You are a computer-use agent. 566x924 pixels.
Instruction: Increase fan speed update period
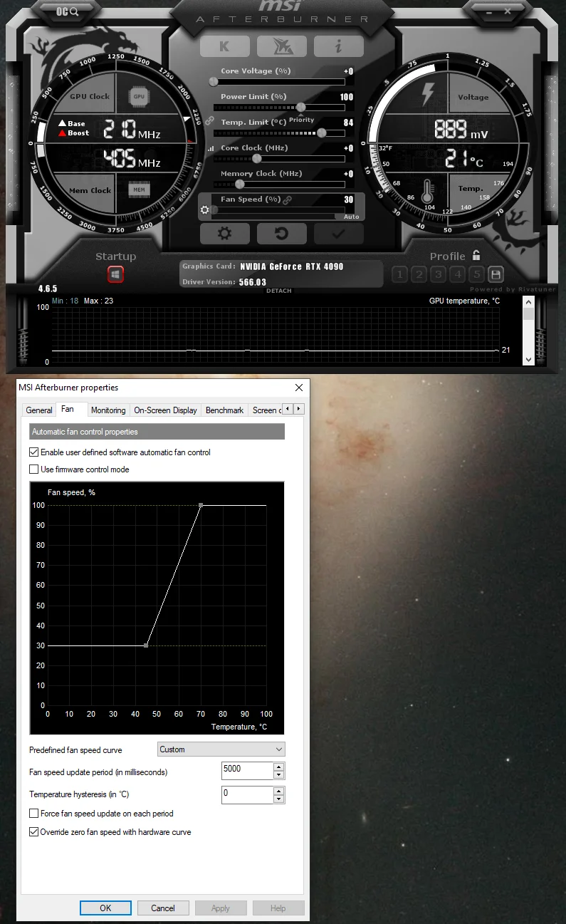tap(278, 767)
